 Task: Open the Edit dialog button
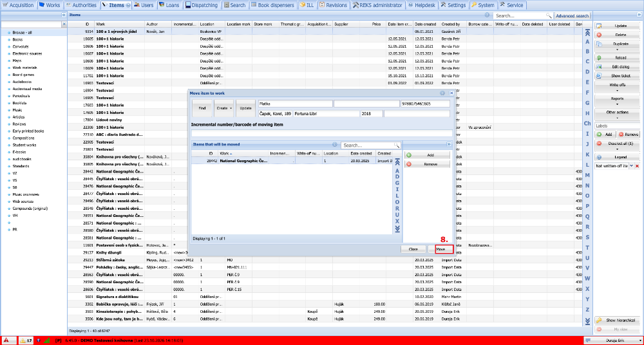click(618, 67)
